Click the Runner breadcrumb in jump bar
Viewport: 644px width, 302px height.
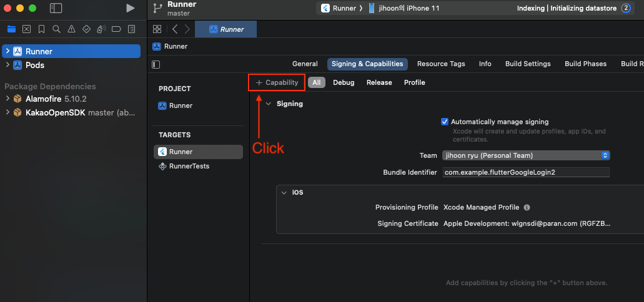[x=170, y=46]
